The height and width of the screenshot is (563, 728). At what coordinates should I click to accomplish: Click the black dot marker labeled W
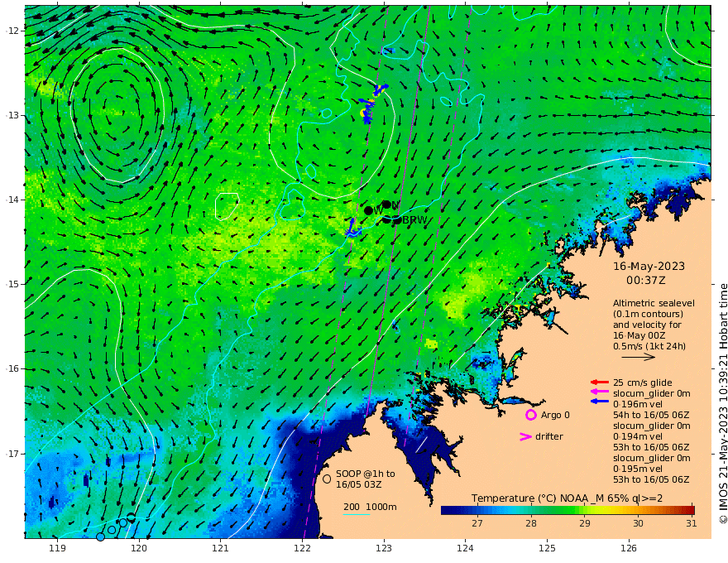[x=369, y=211]
